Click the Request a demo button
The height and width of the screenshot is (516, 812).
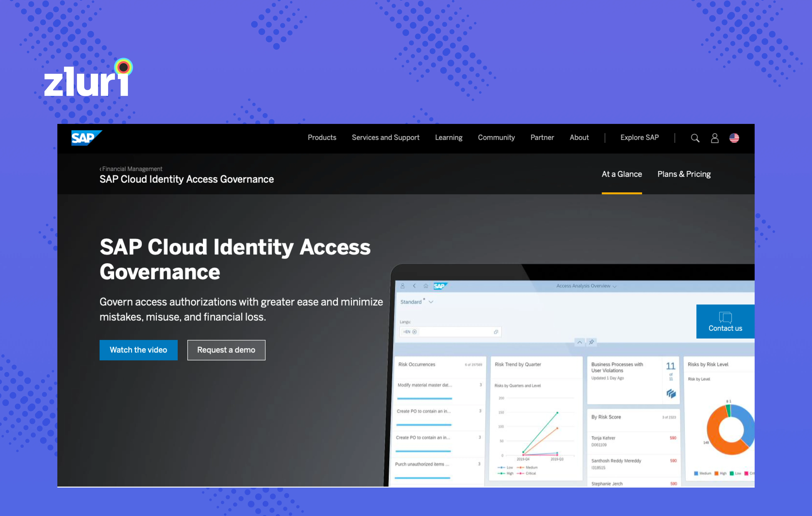(226, 350)
